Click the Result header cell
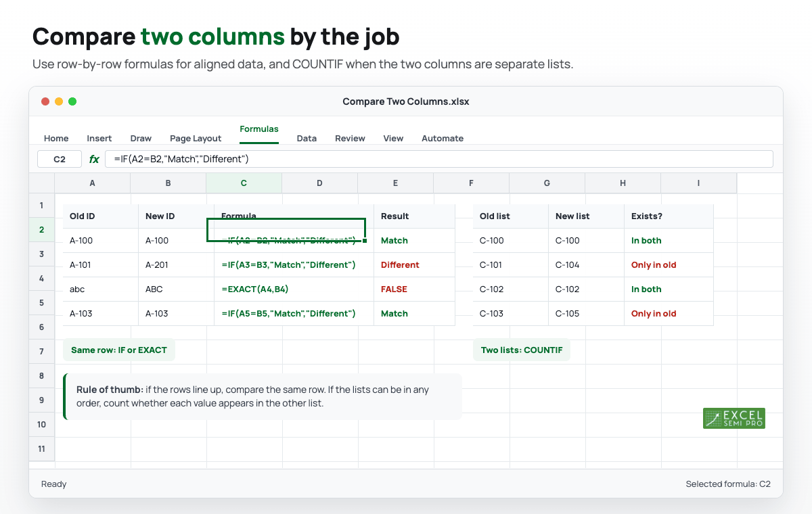 click(414, 216)
